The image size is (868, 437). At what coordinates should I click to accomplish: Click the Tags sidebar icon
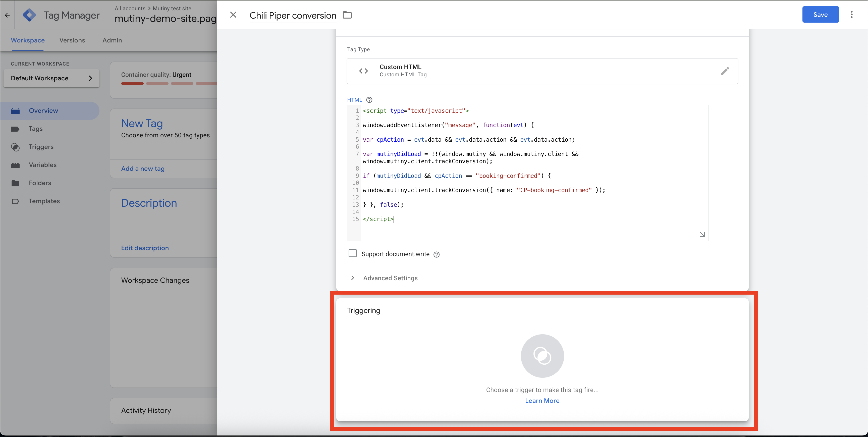15,129
